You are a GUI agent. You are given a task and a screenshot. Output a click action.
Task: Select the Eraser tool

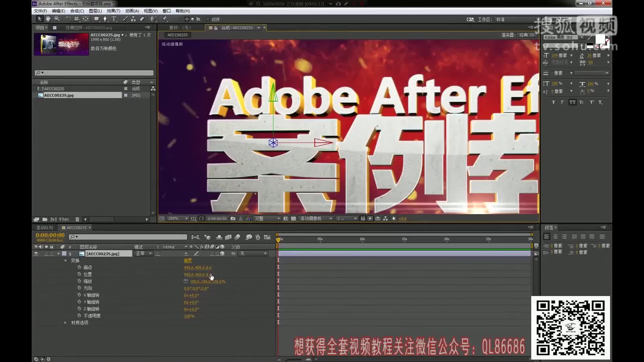(x=142, y=19)
